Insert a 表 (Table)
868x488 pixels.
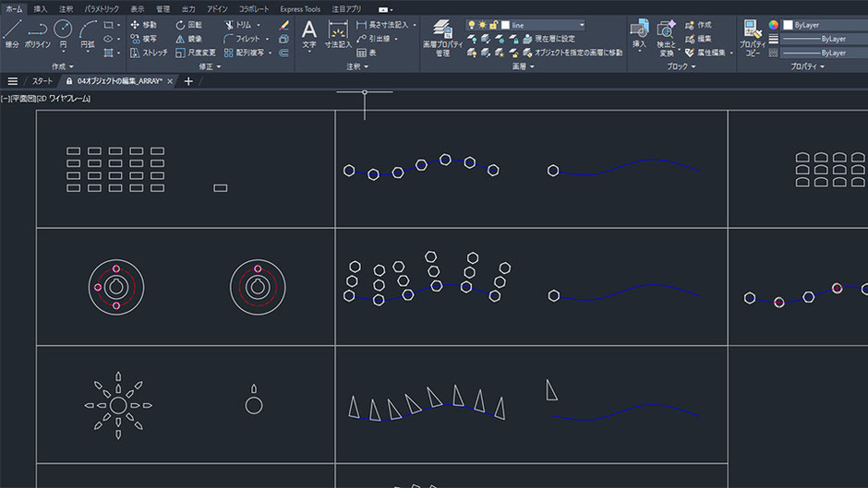367,53
